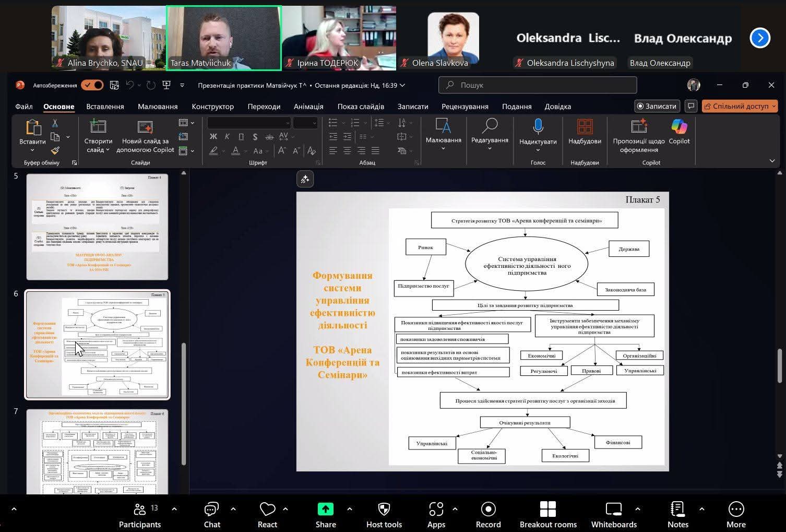Viewport: 786px width, 532px height.
Task: Expand the font name combo box
Action: coord(287,123)
